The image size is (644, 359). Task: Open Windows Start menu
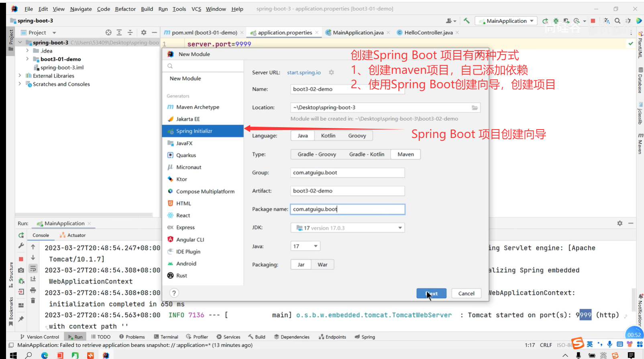click(x=13, y=355)
